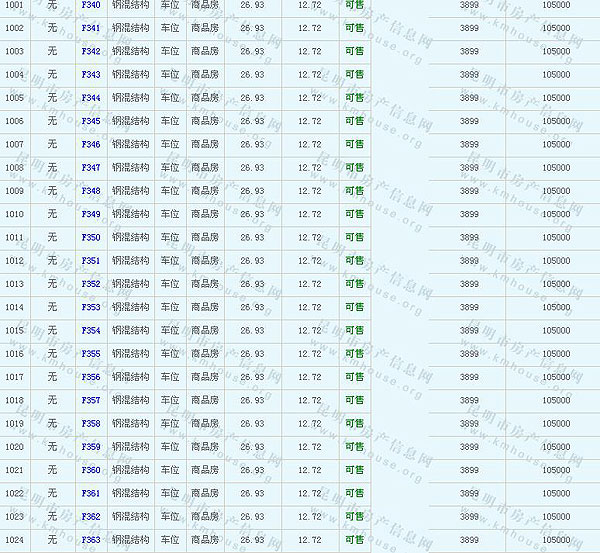The height and width of the screenshot is (553, 600).
Task: Click the F349 parking space link
Action: point(90,214)
